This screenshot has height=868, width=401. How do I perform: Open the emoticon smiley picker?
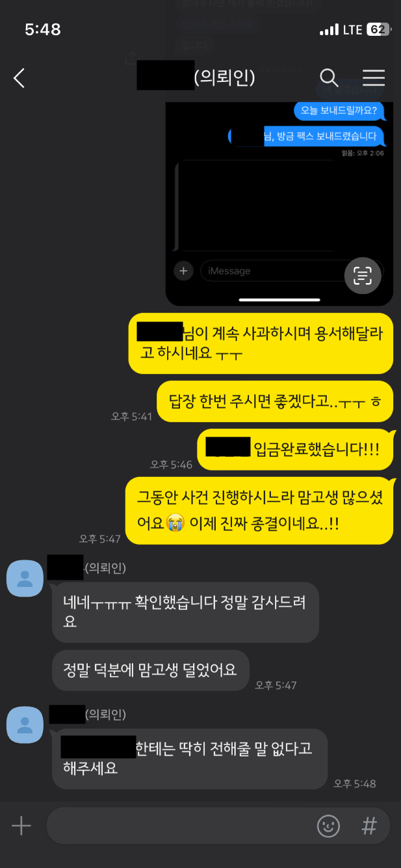(x=329, y=826)
